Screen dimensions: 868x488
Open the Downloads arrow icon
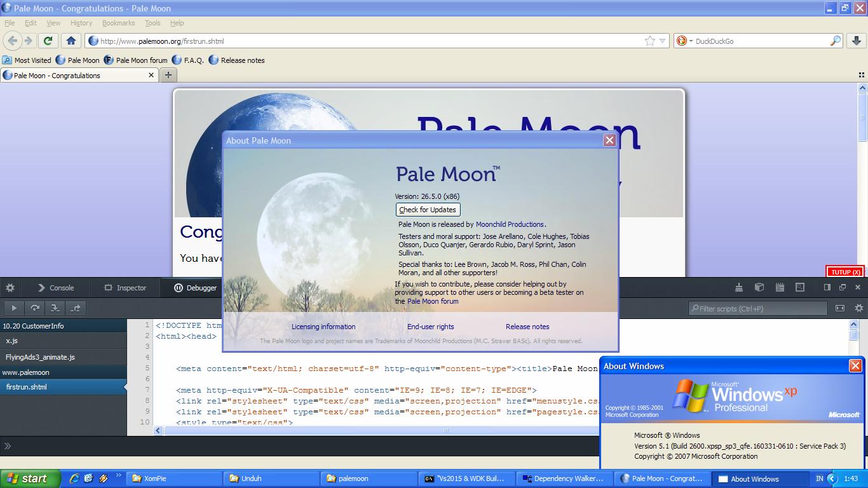click(856, 41)
